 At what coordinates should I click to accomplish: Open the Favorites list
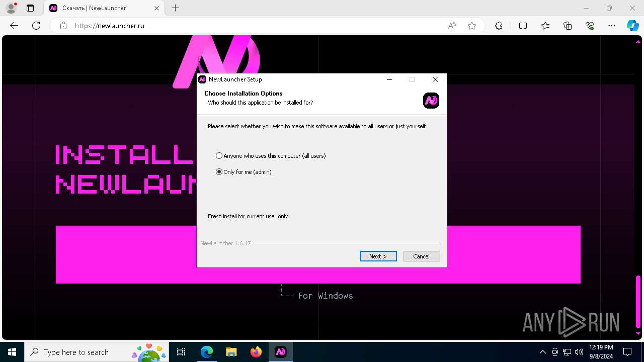point(545,26)
